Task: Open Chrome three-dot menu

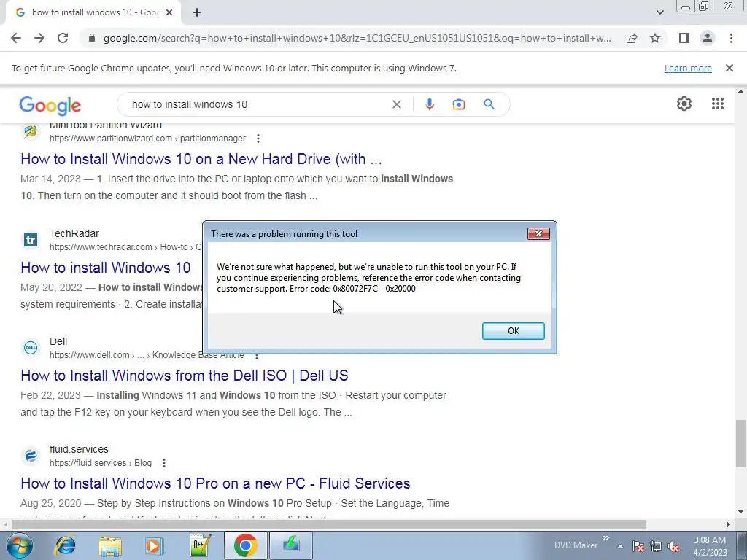Action: coord(731,38)
